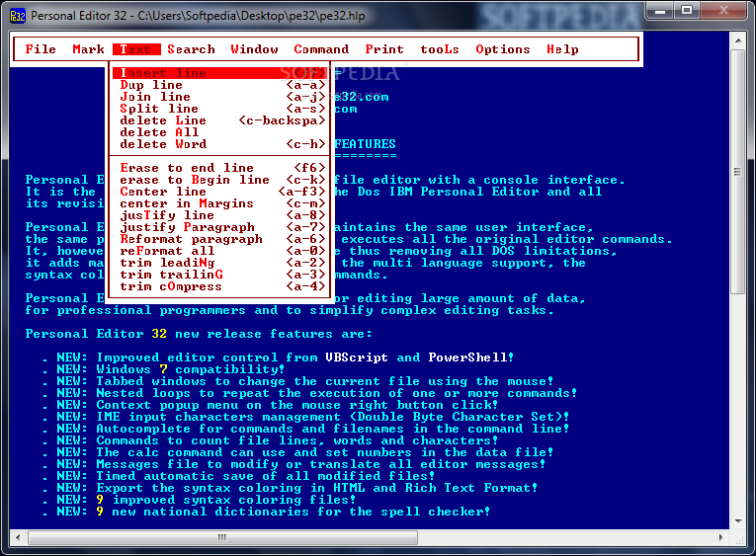Open the Command menu
This screenshot has height=556, width=756.
click(321, 49)
